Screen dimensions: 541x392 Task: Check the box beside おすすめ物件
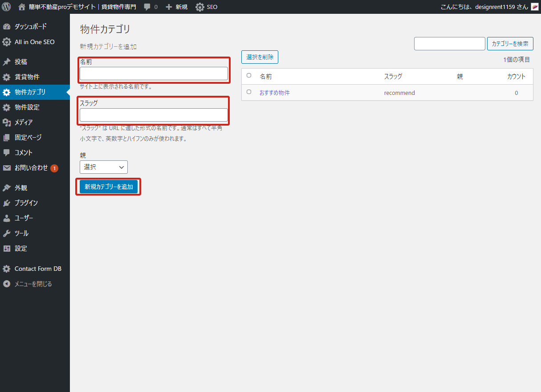249,92
